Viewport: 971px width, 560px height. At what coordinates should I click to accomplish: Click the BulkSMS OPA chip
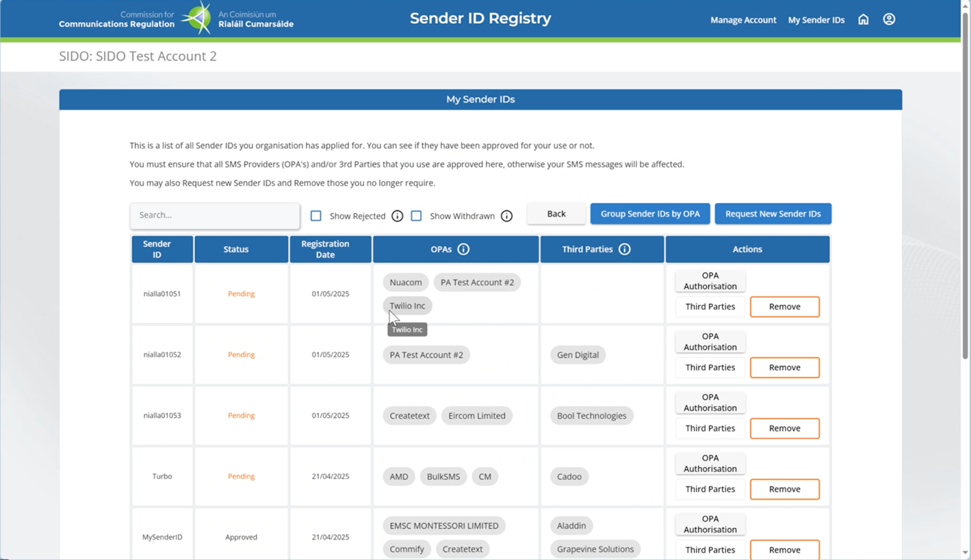(443, 476)
